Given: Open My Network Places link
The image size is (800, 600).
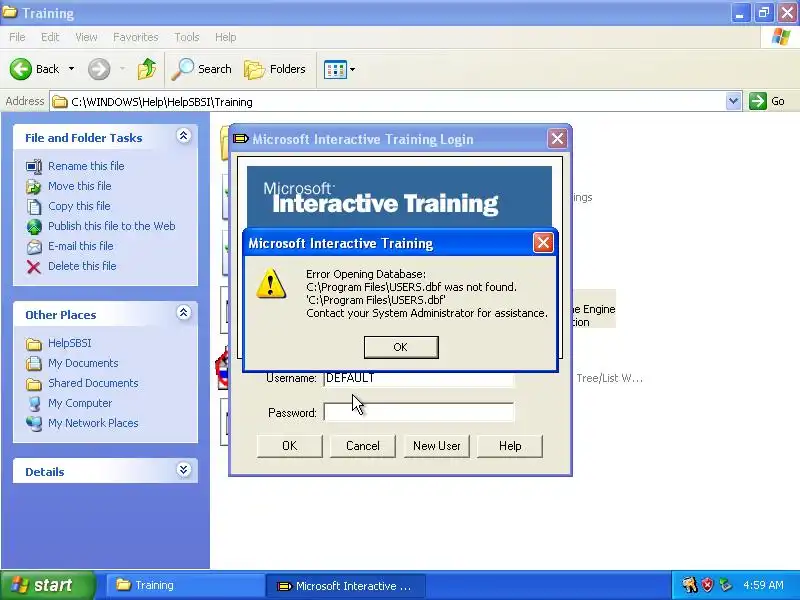Looking at the screenshot, I should coord(93,423).
